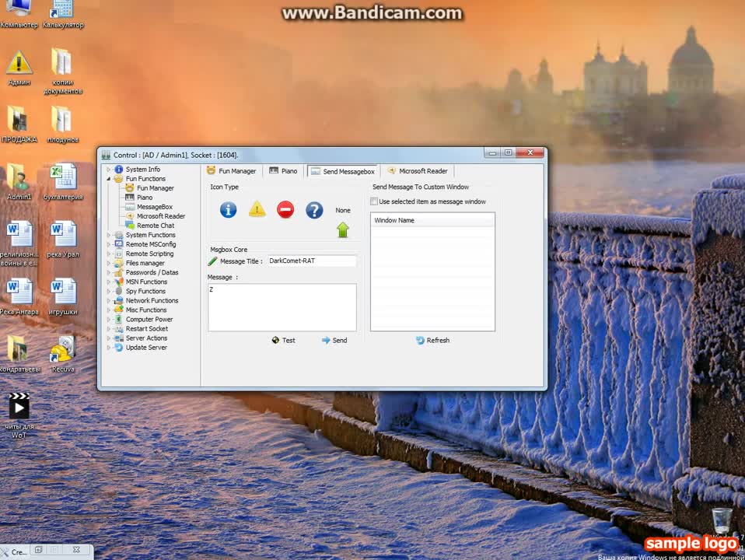This screenshot has height=560, width=745.
Task: Expand the Remote Scripting node
Action: click(x=109, y=254)
